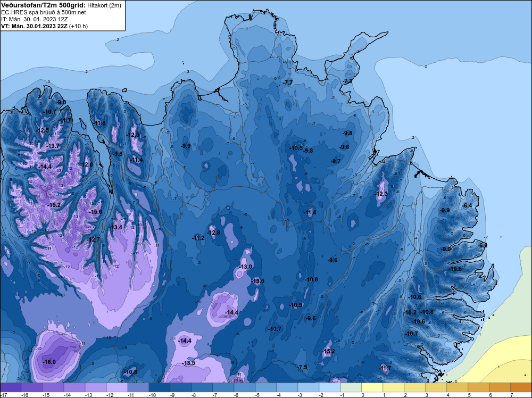Click the -6.4 temperature value
Viewport: 532px width, 398px height.
467,205
